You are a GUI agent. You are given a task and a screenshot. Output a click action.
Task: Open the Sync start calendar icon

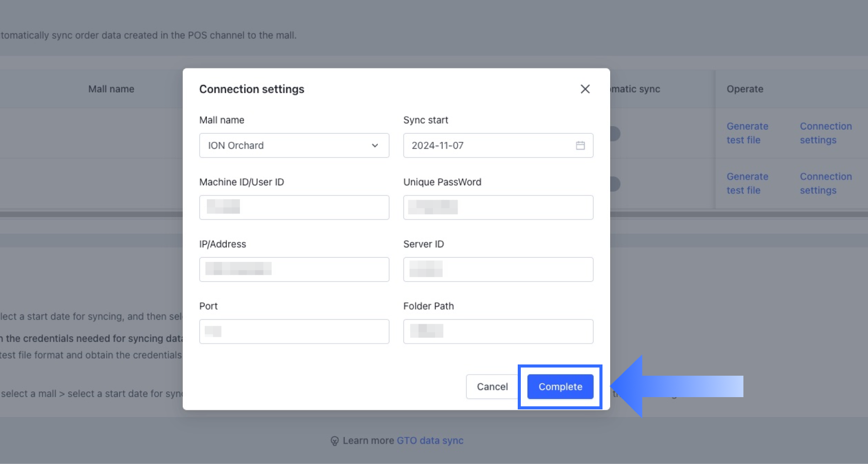(x=580, y=145)
